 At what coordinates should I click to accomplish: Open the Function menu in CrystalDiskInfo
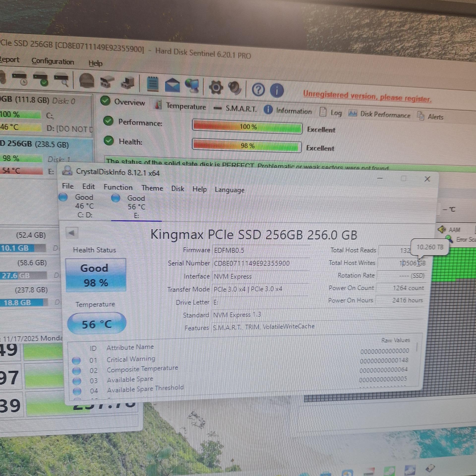[118, 187]
